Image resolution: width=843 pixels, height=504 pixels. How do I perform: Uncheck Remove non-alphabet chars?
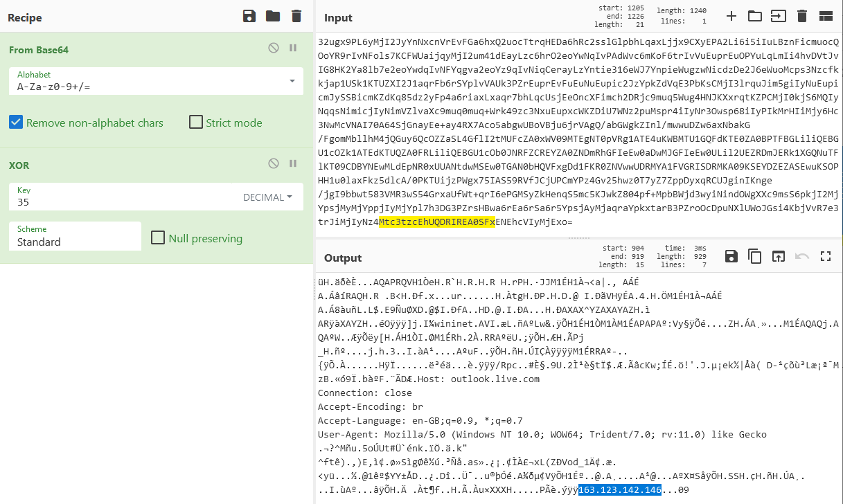click(16, 123)
